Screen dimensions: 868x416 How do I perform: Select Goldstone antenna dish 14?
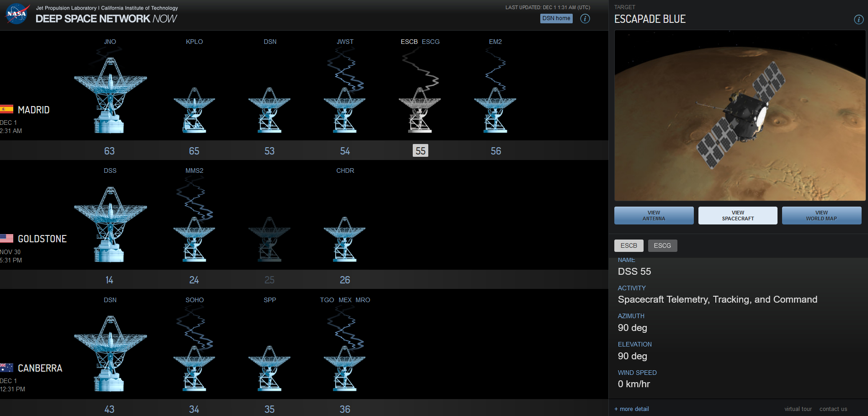(x=110, y=225)
